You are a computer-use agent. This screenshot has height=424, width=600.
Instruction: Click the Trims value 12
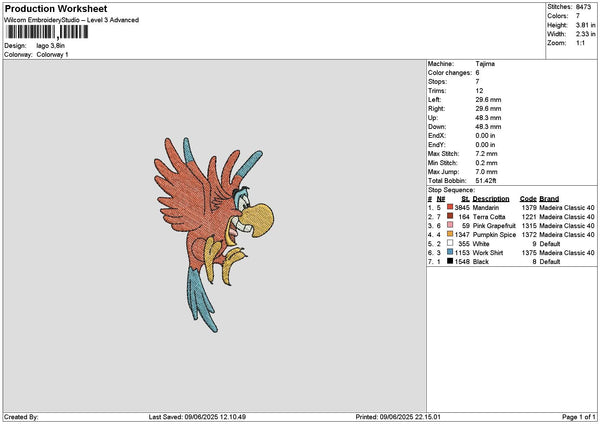[x=479, y=91]
